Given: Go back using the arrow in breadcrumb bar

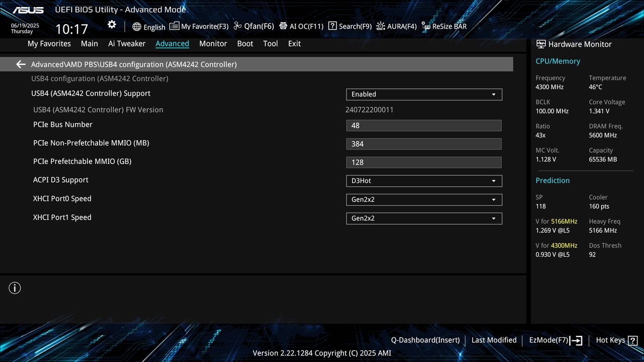Looking at the screenshot, I should click(20, 64).
